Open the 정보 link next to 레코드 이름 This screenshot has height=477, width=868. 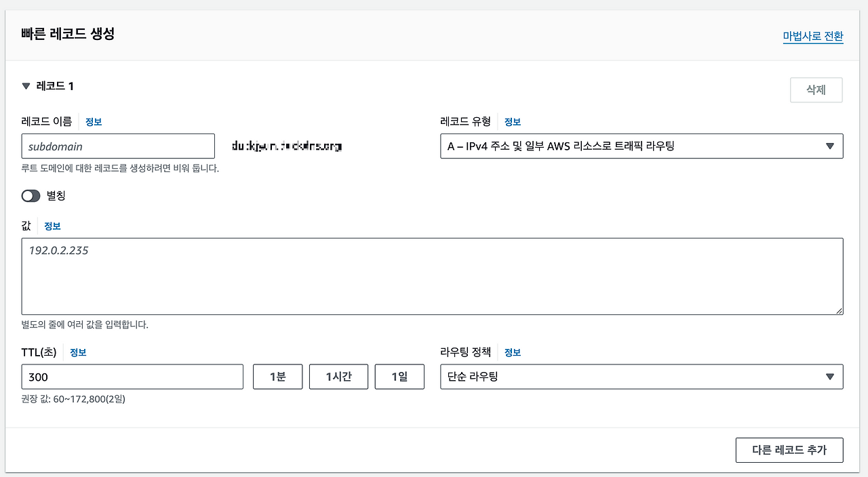(93, 121)
